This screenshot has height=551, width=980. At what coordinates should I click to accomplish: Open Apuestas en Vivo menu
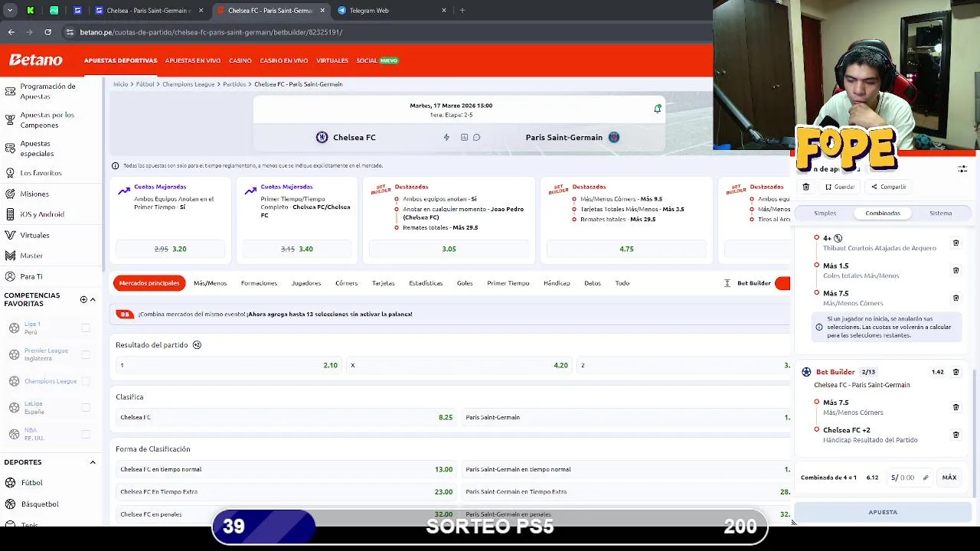point(193,60)
